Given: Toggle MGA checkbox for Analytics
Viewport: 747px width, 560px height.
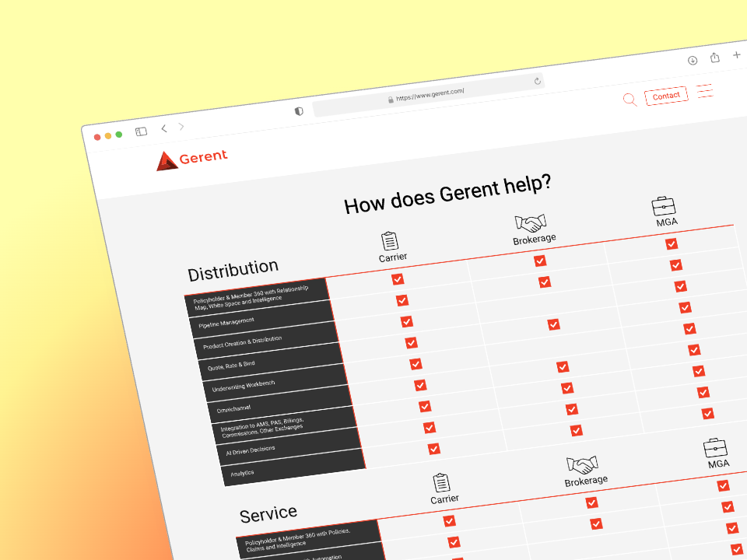Looking at the screenshot, I should pos(708,413).
